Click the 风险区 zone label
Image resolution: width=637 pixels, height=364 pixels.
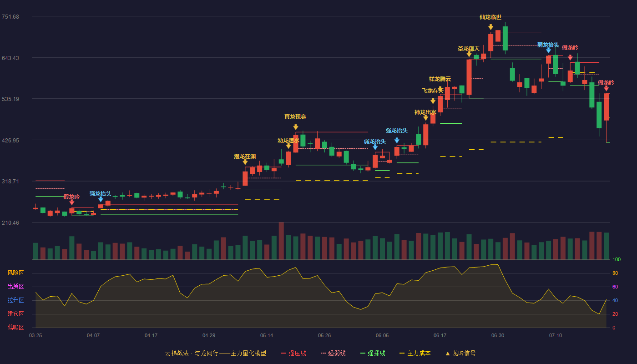point(15,273)
